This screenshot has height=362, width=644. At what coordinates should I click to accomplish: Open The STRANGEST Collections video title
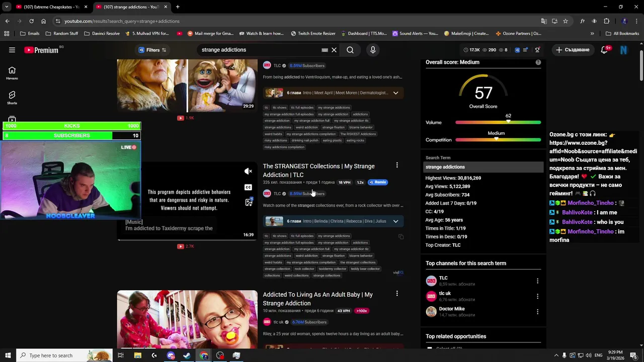pyautogui.click(x=318, y=170)
